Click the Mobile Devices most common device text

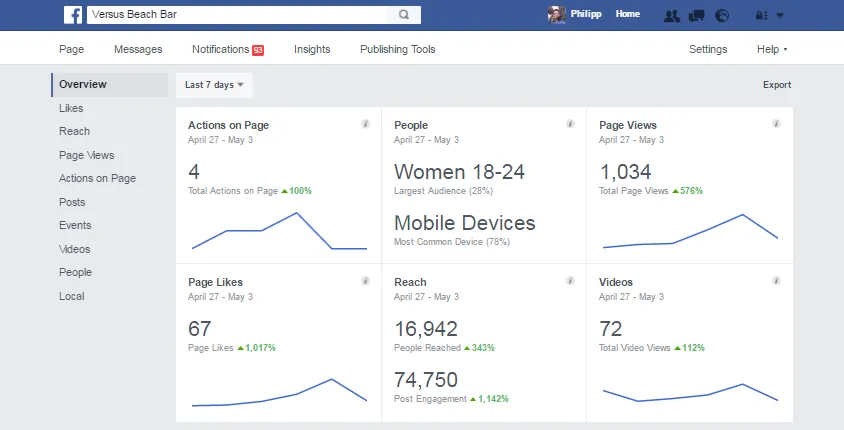pos(465,223)
